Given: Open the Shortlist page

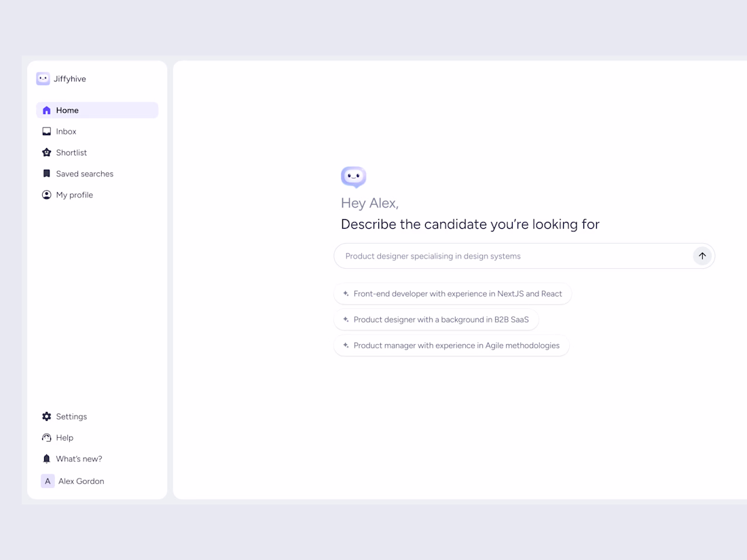Looking at the screenshot, I should coord(71,153).
